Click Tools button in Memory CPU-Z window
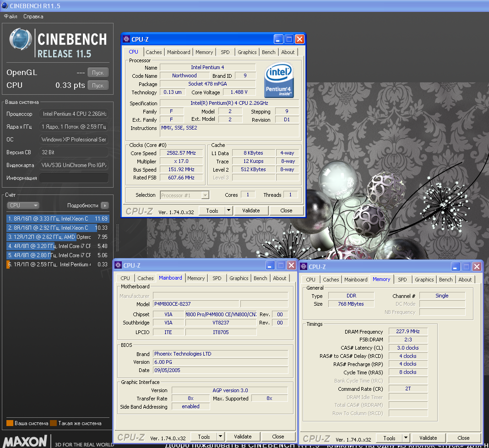This screenshot has height=448, width=489. [x=389, y=438]
